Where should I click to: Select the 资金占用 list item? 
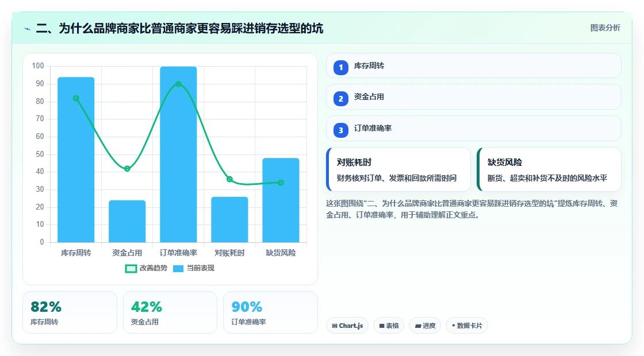pos(474,97)
